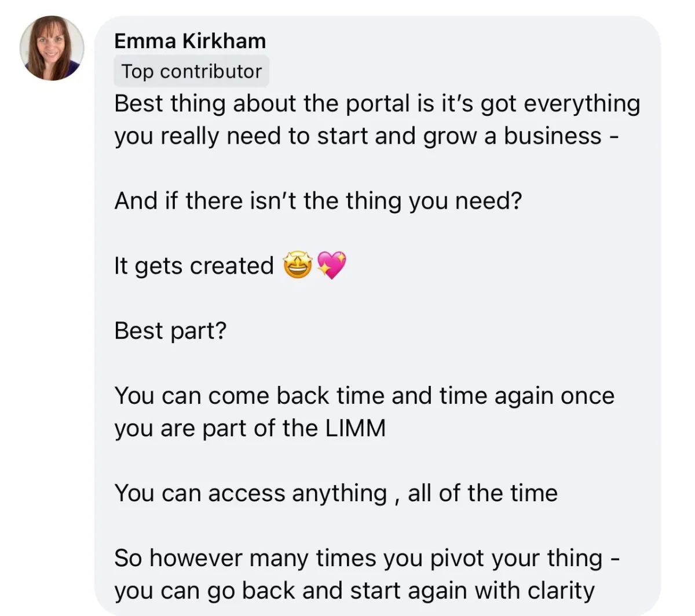The width and height of the screenshot is (695, 616).
Task: Click the word LIMM in the comment
Action: pyautogui.click(x=356, y=428)
